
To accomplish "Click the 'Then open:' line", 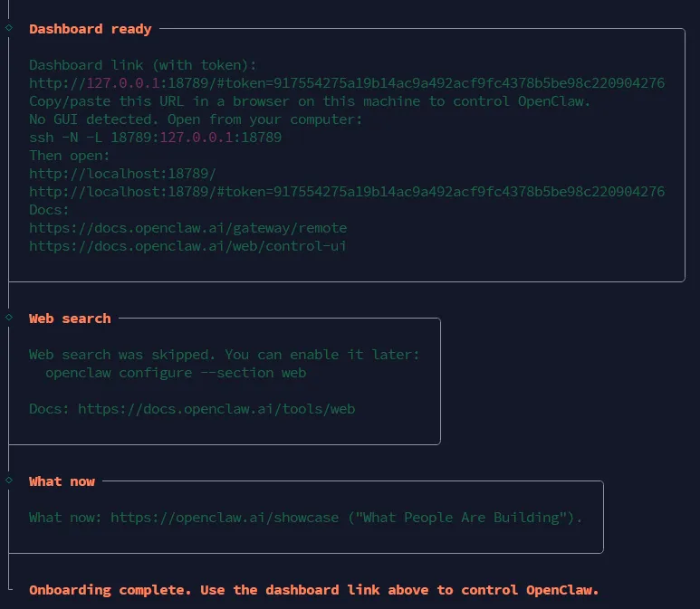I will click(69, 156).
